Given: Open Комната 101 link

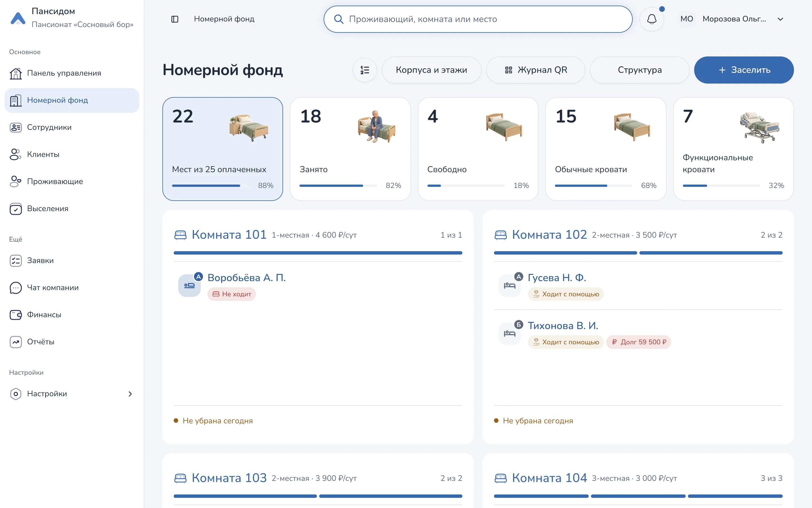Looking at the screenshot, I should pos(229,235).
